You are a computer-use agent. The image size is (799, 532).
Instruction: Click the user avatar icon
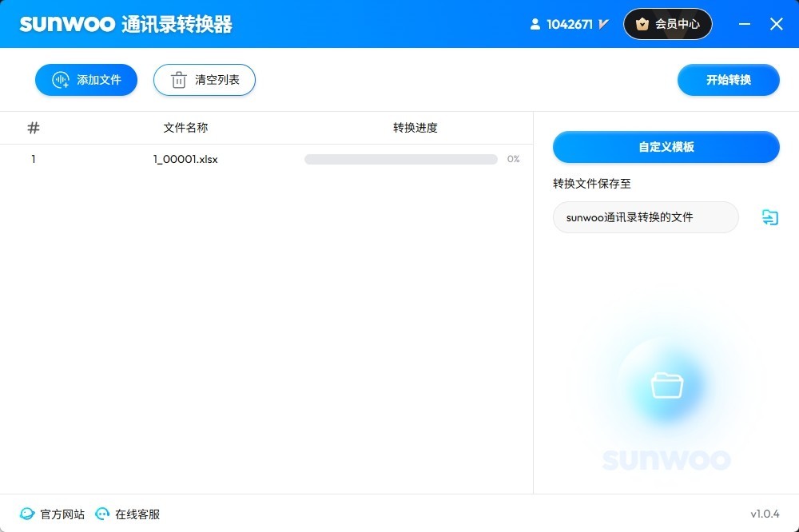pos(535,24)
